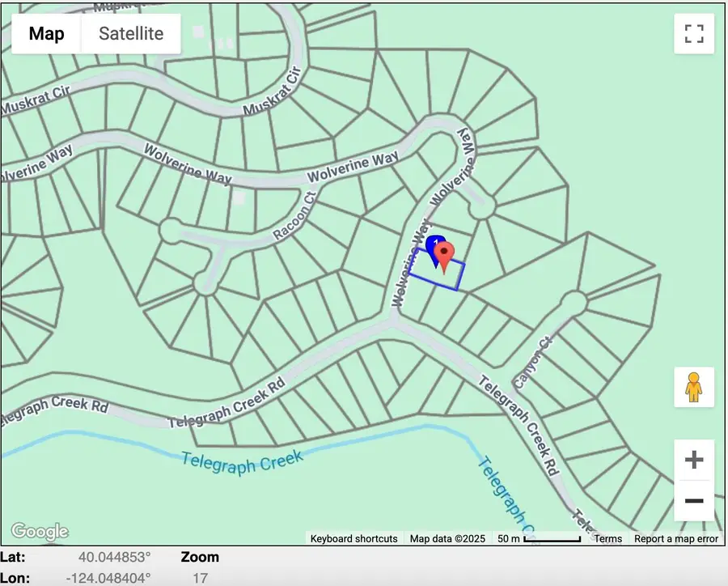Screen dimensions: 728x586
Task: Zoom in with the plus button
Action: pos(694,460)
